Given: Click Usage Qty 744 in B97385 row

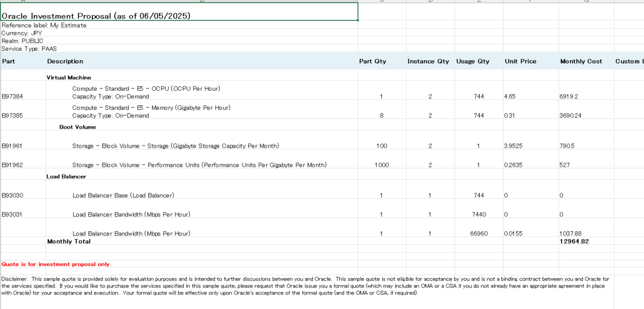Looking at the screenshot, I should pos(479,116).
